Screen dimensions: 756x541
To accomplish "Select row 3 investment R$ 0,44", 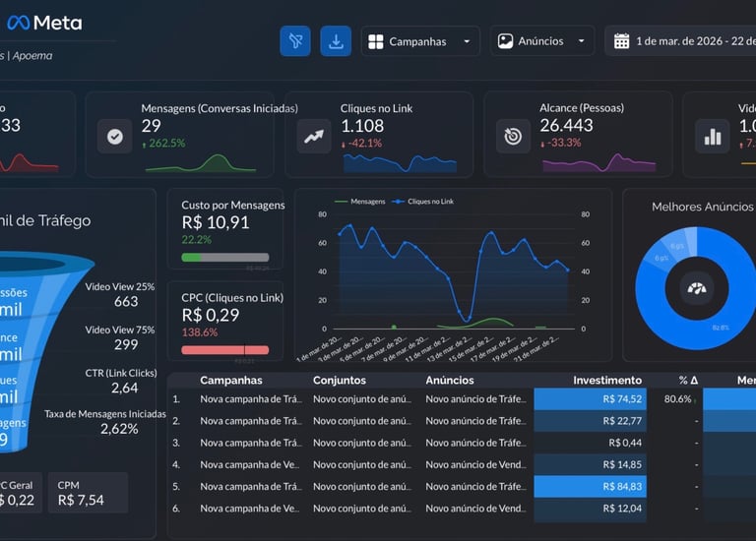I will pyautogui.click(x=591, y=443).
